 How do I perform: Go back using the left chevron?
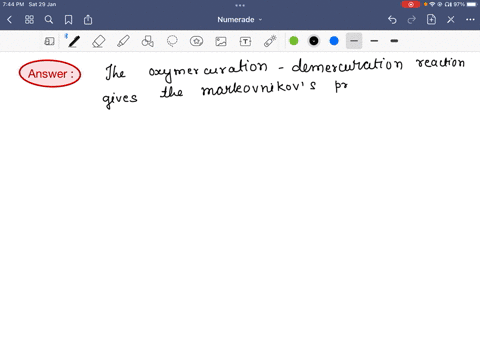[9, 20]
